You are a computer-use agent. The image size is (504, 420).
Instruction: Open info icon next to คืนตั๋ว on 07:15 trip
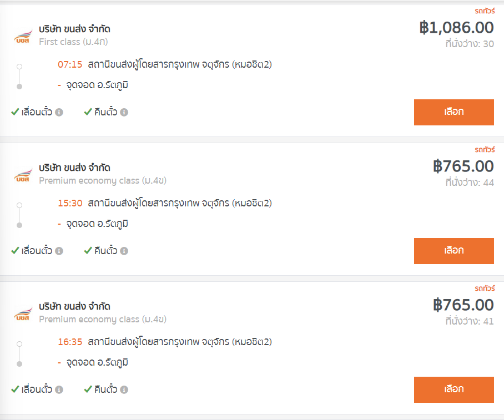[124, 112]
